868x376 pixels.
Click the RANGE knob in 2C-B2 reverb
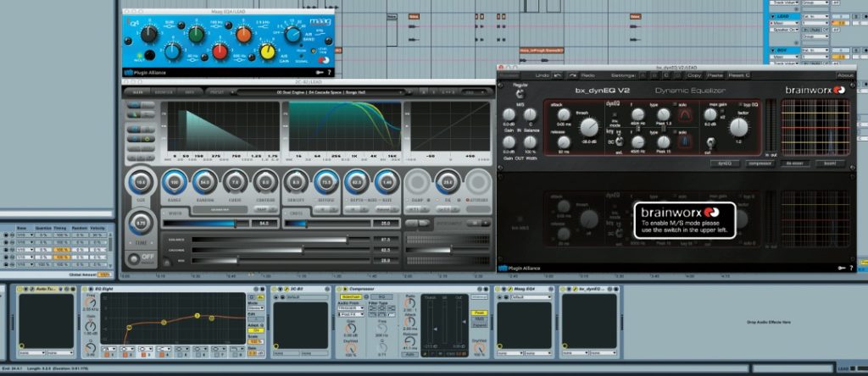point(175,181)
